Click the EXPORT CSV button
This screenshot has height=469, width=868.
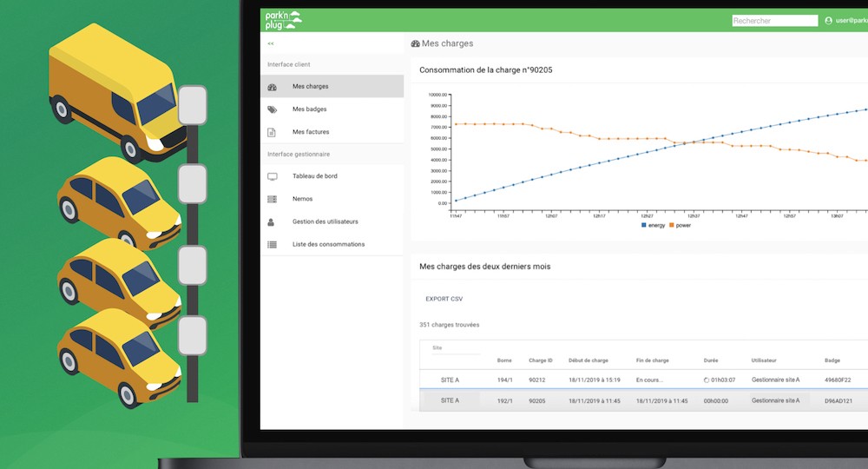tap(444, 299)
